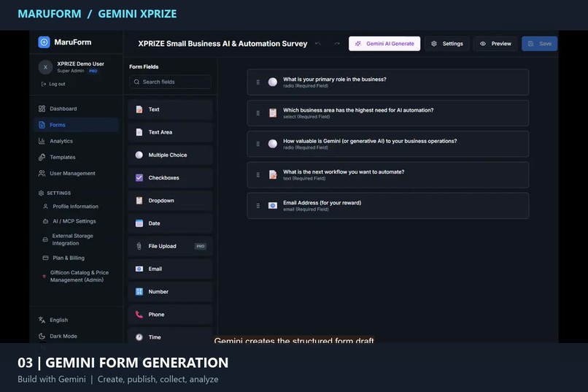Change the language from English
This screenshot has height=392, width=588.
point(53,320)
